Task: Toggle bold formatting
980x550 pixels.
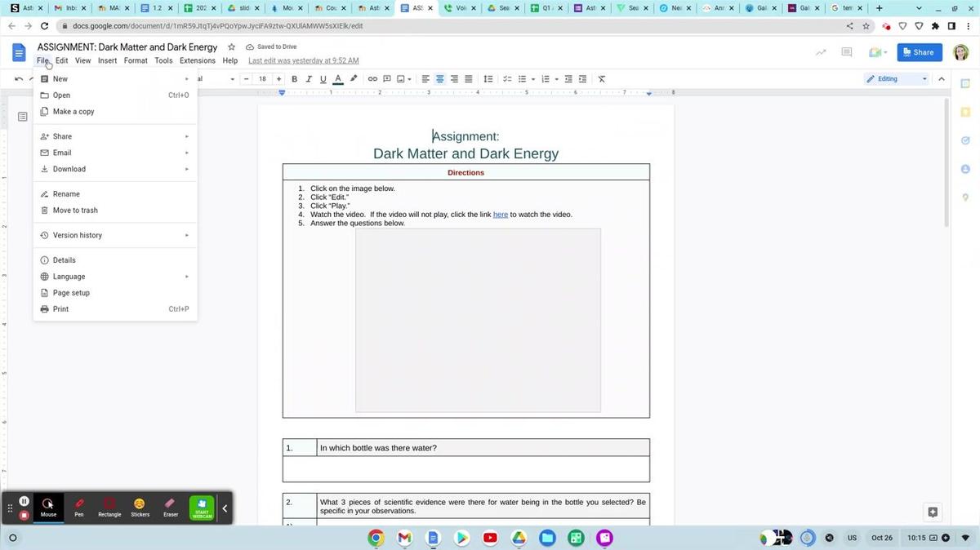Action: click(294, 79)
